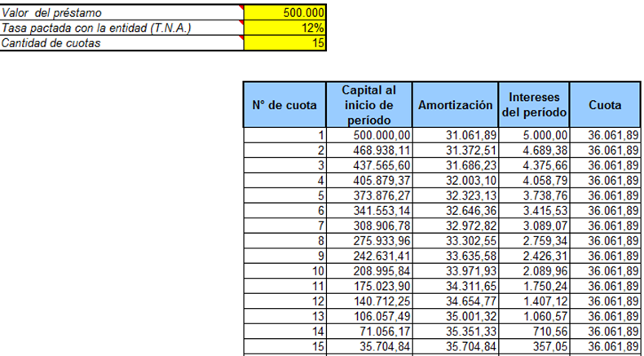Image resolution: width=644 pixels, height=356 pixels.
Task: Click the 'Capital al inicio de período' header
Action: pyautogui.click(x=369, y=105)
